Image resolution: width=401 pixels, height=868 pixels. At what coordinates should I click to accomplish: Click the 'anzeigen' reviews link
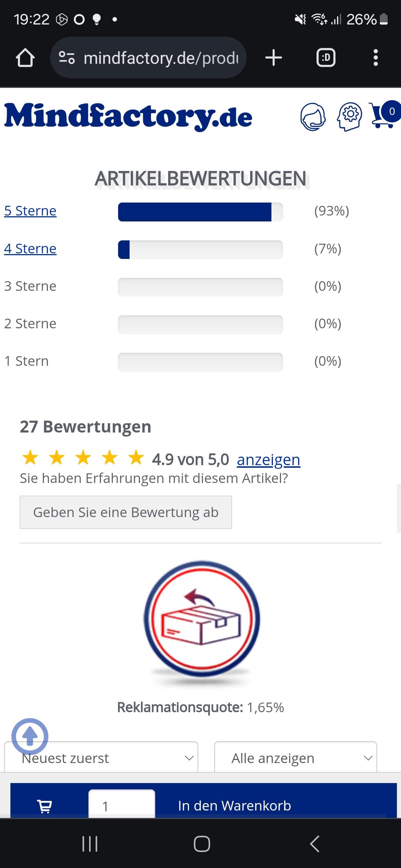[268, 460]
